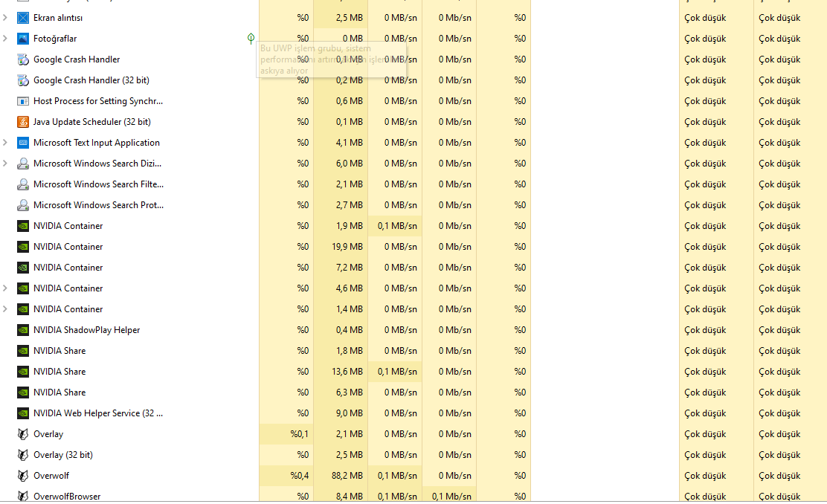Click the Host Process for Setting Synchronization icon

[23, 101]
